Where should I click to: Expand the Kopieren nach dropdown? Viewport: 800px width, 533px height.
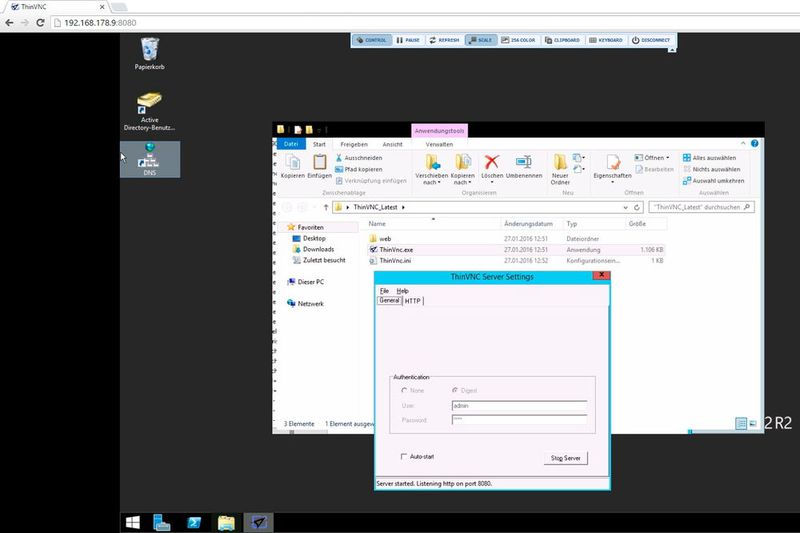point(463,182)
